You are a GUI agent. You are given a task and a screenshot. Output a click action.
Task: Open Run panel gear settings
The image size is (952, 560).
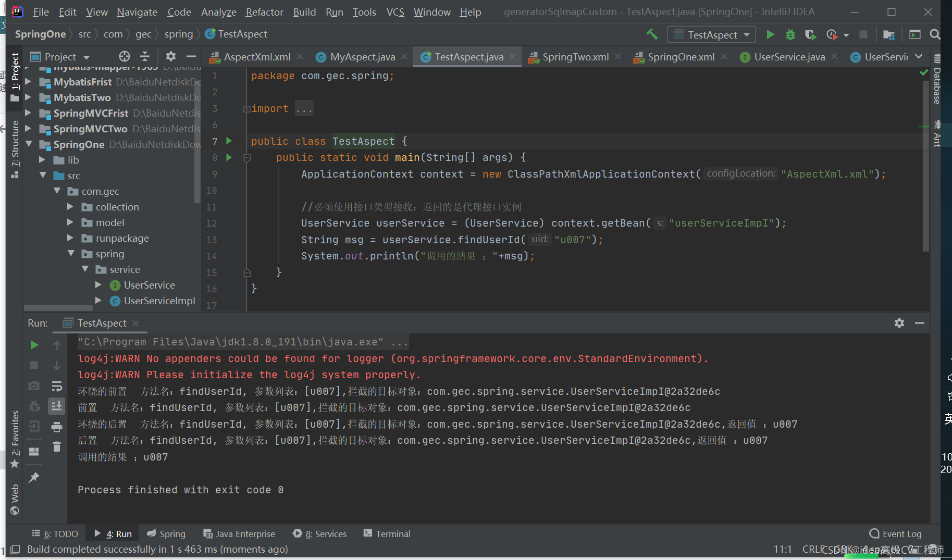click(x=899, y=323)
